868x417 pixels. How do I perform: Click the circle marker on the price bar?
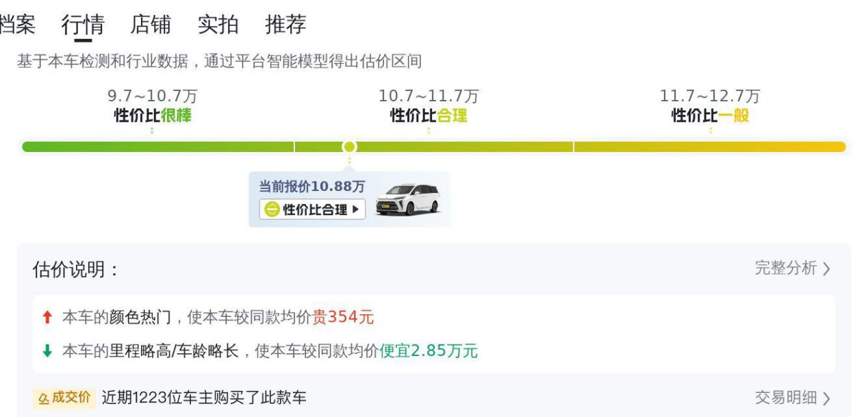coord(349,147)
